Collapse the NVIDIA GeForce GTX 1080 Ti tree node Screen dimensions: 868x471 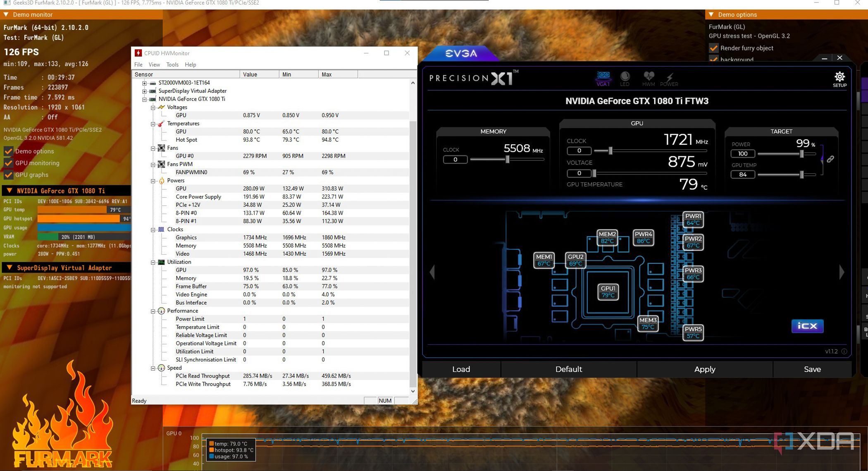point(144,99)
